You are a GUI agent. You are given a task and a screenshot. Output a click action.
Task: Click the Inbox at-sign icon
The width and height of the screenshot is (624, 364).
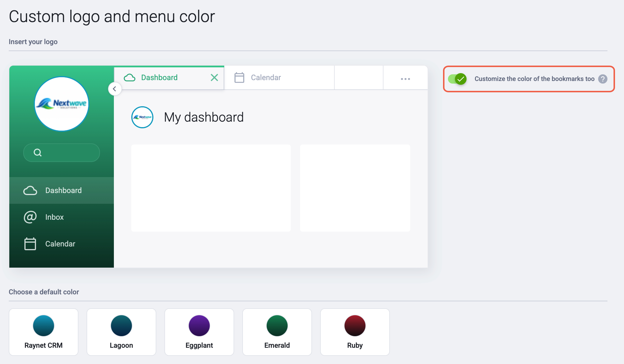(x=30, y=217)
